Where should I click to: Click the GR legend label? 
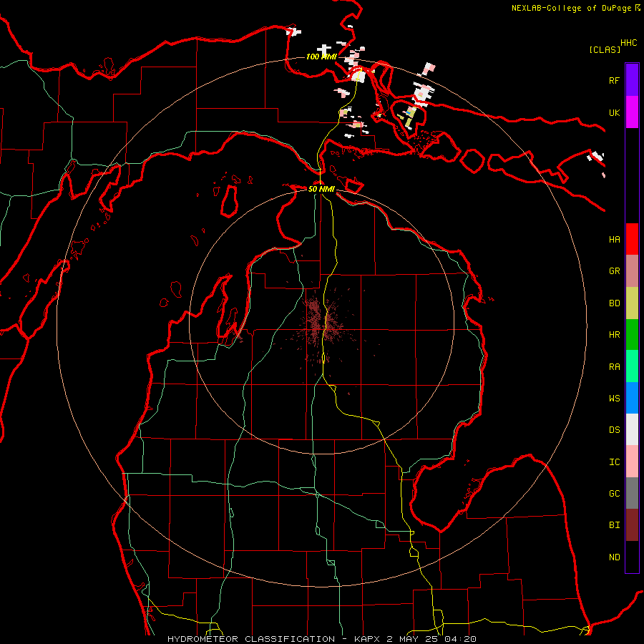click(x=614, y=271)
